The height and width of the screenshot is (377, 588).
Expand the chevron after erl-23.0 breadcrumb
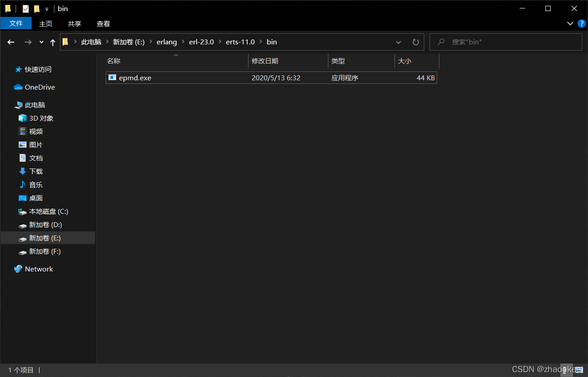pyautogui.click(x=220, y=42)
